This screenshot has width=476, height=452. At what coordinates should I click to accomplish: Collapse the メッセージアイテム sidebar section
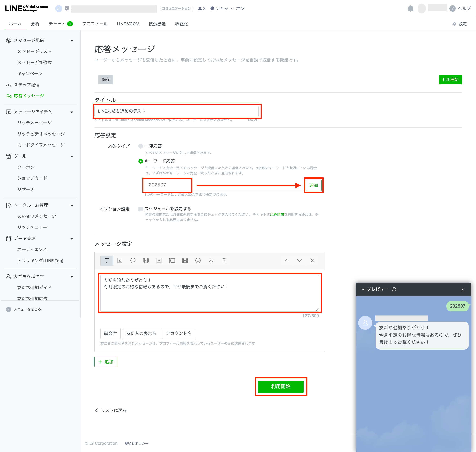point(72,112)
